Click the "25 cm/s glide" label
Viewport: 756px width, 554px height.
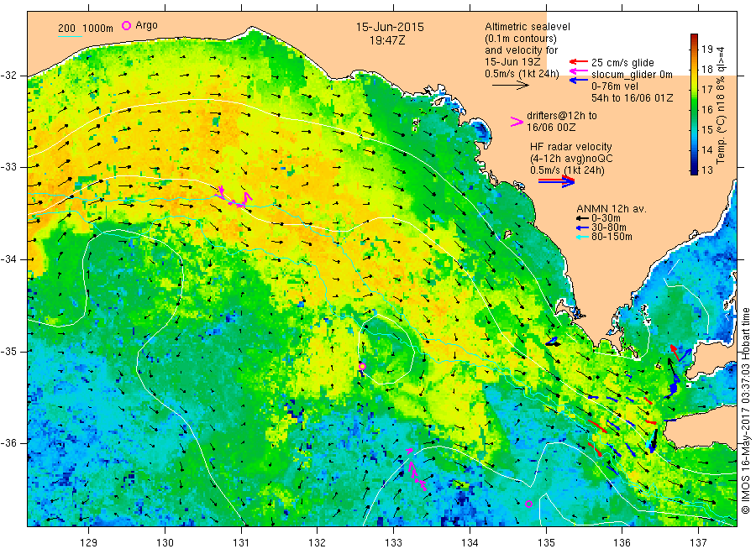(622, 63)
